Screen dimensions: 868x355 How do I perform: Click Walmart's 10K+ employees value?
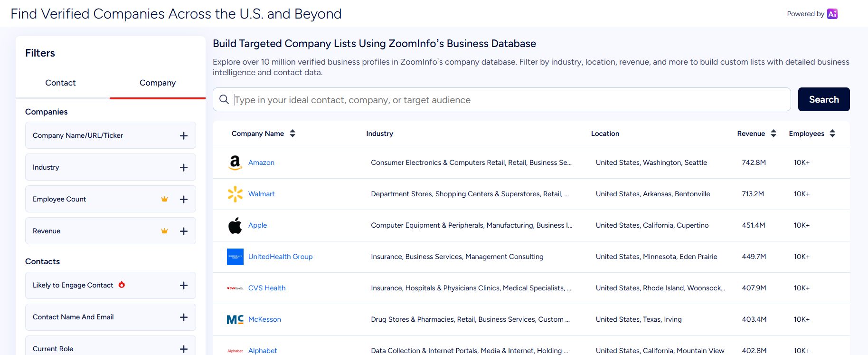802,194
